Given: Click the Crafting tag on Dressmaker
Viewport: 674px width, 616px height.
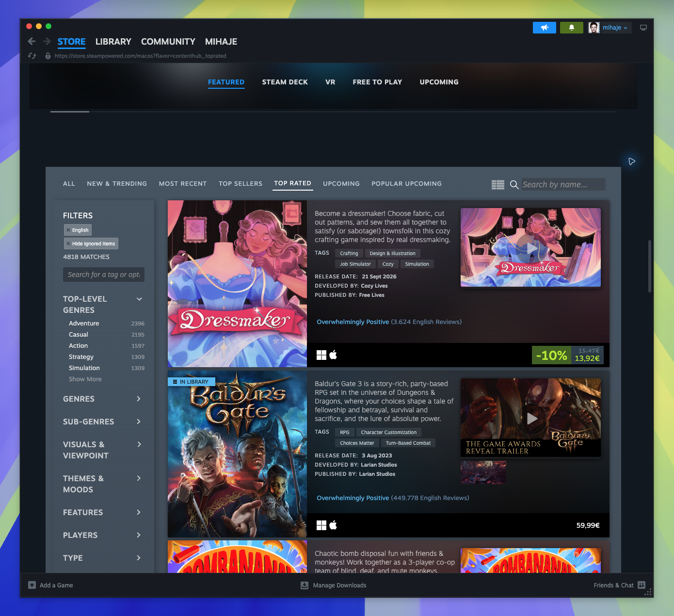Looking at the screenshot, I should (349, 253).
